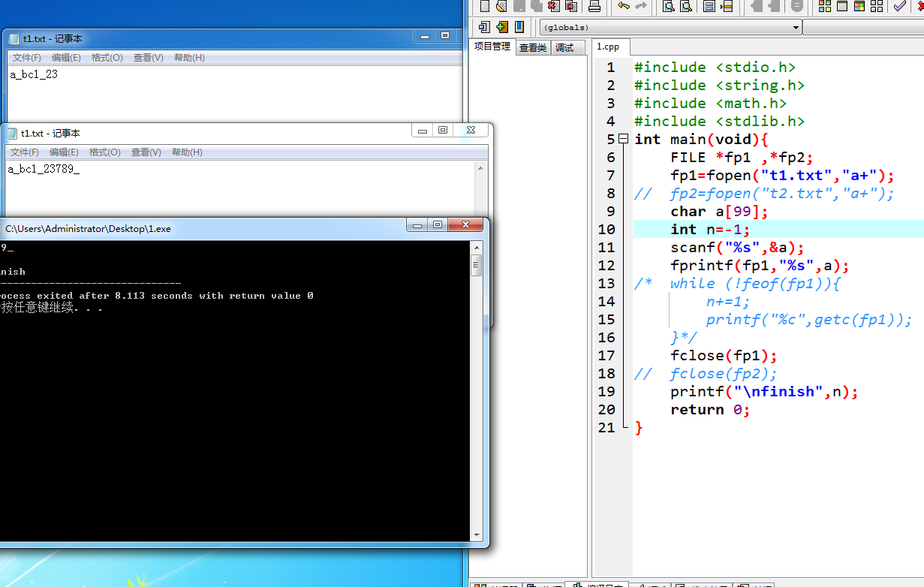
Task: Switch to the 查看类 panel tab
Action: 533,47
